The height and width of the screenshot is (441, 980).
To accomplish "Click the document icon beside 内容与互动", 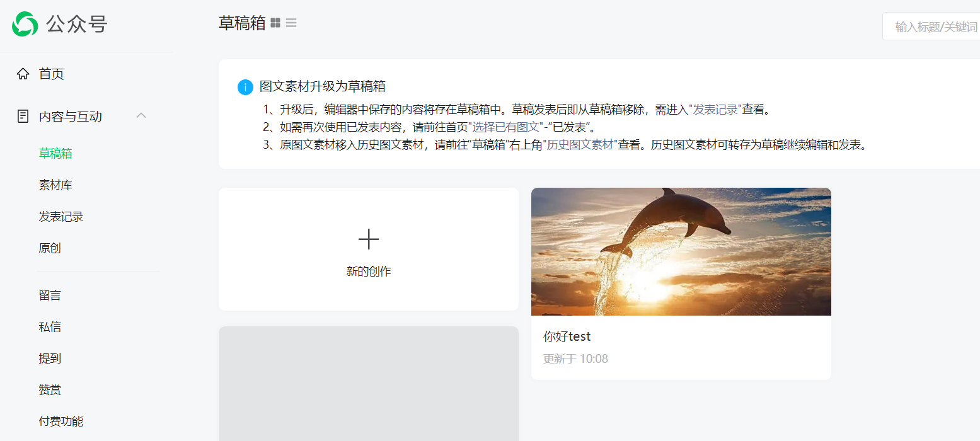I will (x=23, y=116).
